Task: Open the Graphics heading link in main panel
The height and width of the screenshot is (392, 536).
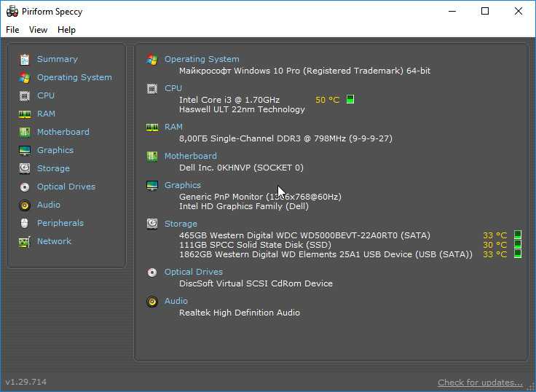Action: coord(183,185)
